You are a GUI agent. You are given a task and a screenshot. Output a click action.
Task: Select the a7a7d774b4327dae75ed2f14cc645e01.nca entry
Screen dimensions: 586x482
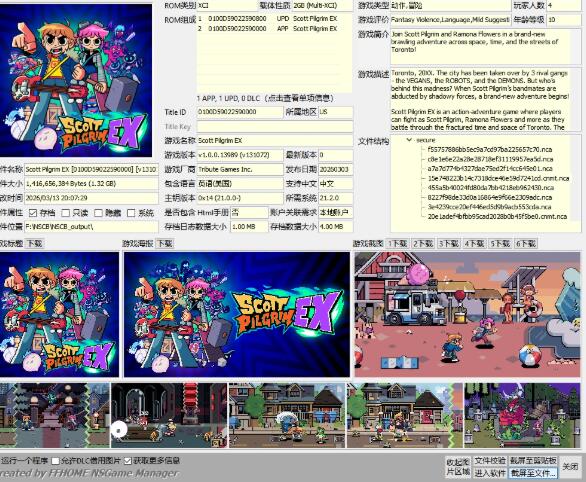[490, 169]
